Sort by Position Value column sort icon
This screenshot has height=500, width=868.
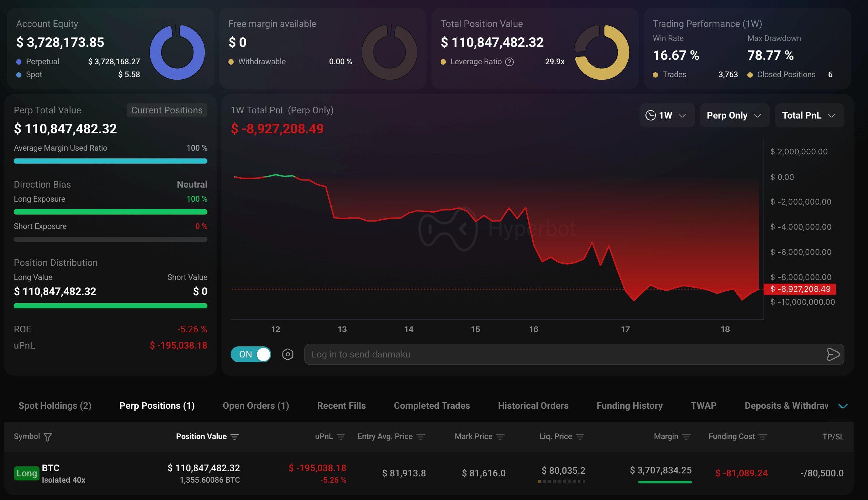pyautogui.click(x=234, y=437)
